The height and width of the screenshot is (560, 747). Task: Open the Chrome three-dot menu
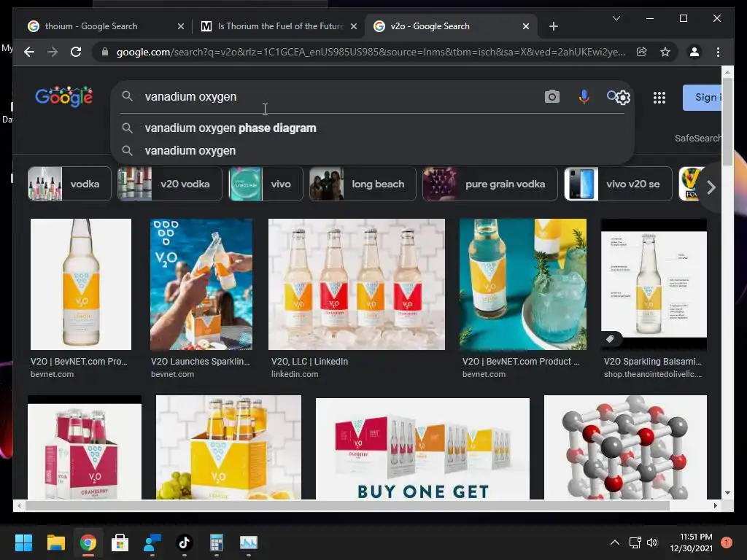click(718, 52)
